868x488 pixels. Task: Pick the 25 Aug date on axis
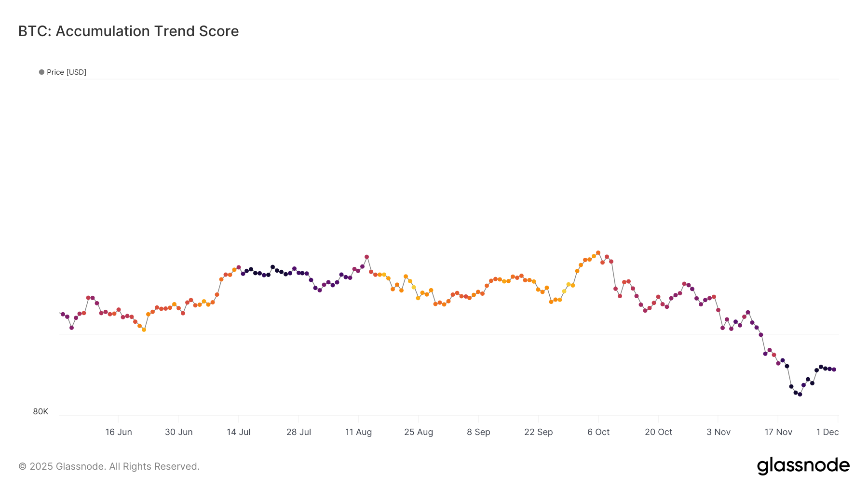[419, 432]
